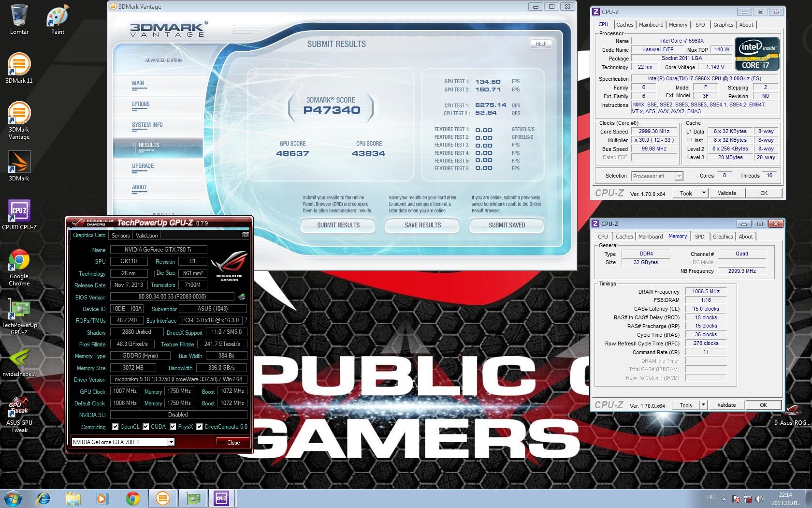Click the BIOS Version field in GPU-Z
Screen dimensions: 812x508
(172, 297)
